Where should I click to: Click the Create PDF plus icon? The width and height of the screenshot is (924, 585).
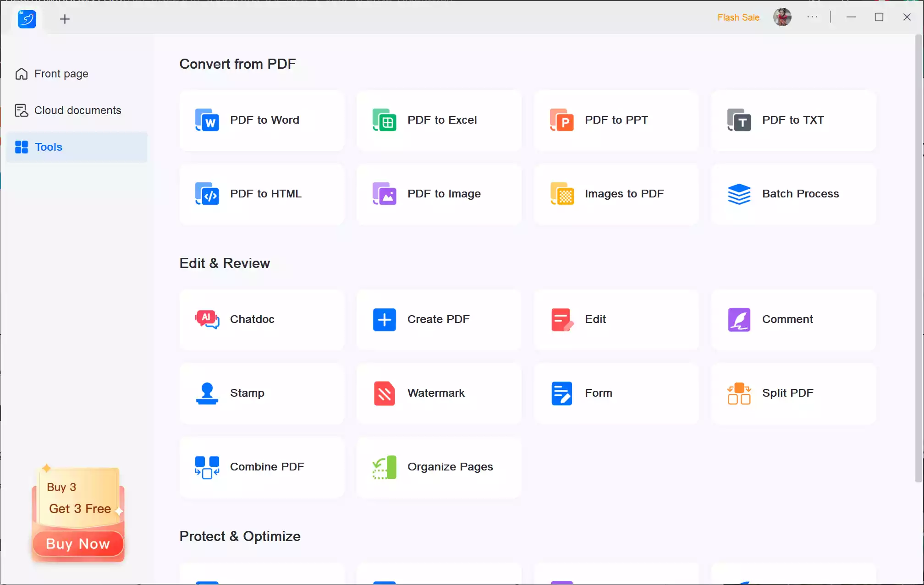click(384, 319)
